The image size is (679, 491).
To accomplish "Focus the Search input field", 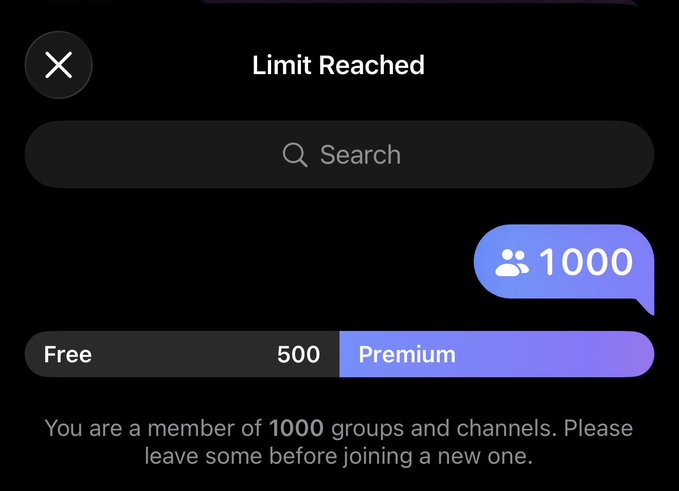I will [x=340, y=155].
